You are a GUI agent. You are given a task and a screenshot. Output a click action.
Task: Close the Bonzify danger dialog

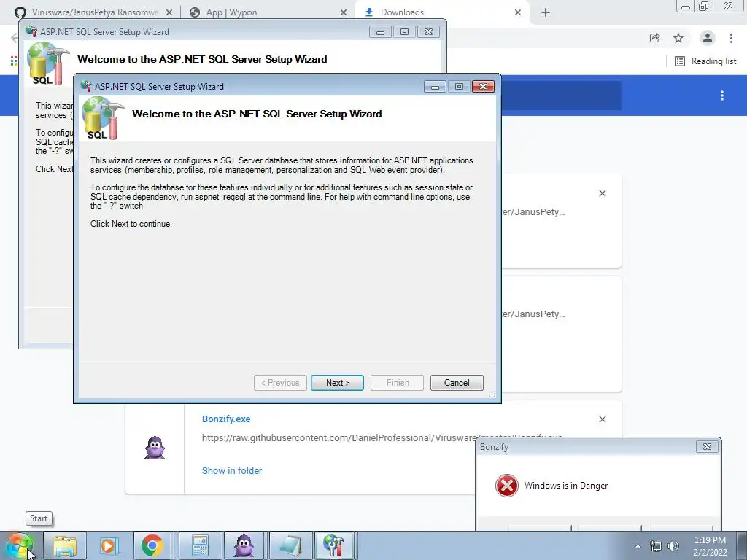[x=707, y=447]
